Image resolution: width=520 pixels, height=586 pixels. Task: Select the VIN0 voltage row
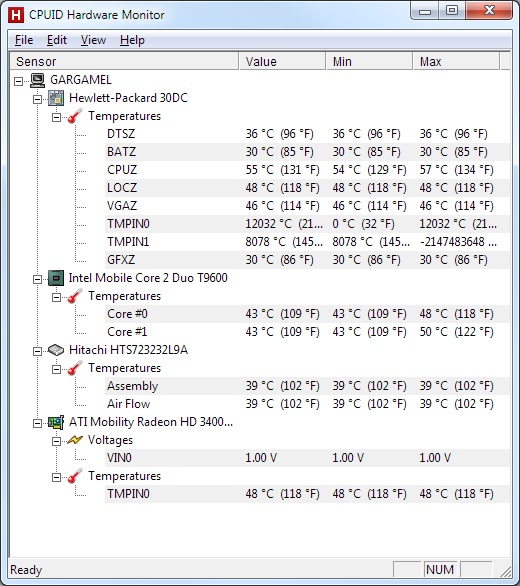tap(308, 458)
